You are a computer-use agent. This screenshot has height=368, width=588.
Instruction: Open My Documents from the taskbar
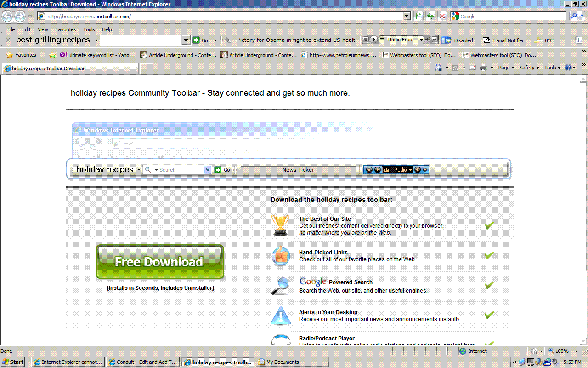(293, 362)
